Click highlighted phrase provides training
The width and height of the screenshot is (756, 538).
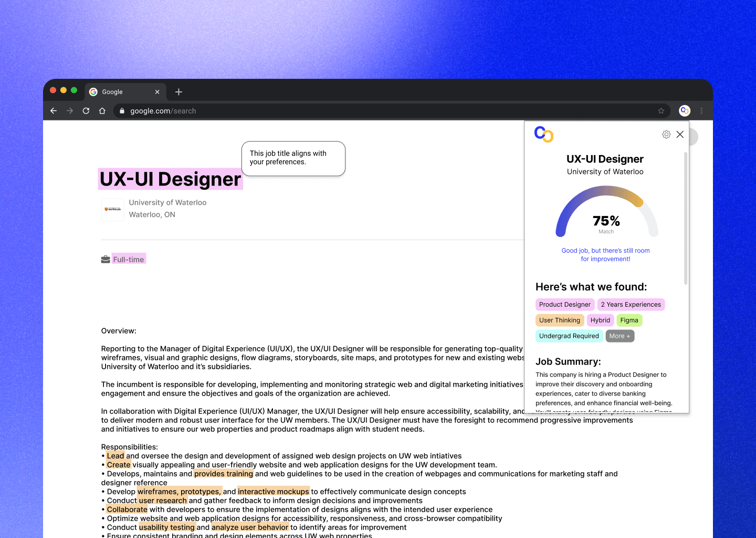click(224, 474)
